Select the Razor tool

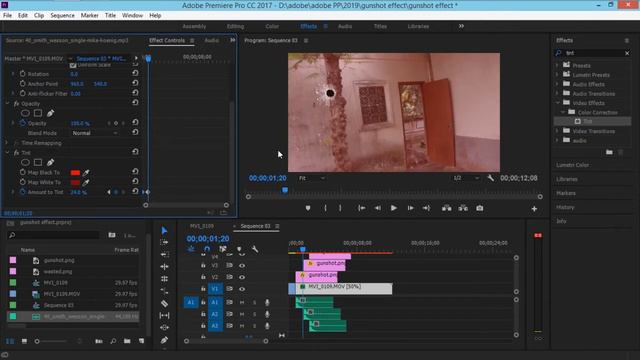pos(164,303)
